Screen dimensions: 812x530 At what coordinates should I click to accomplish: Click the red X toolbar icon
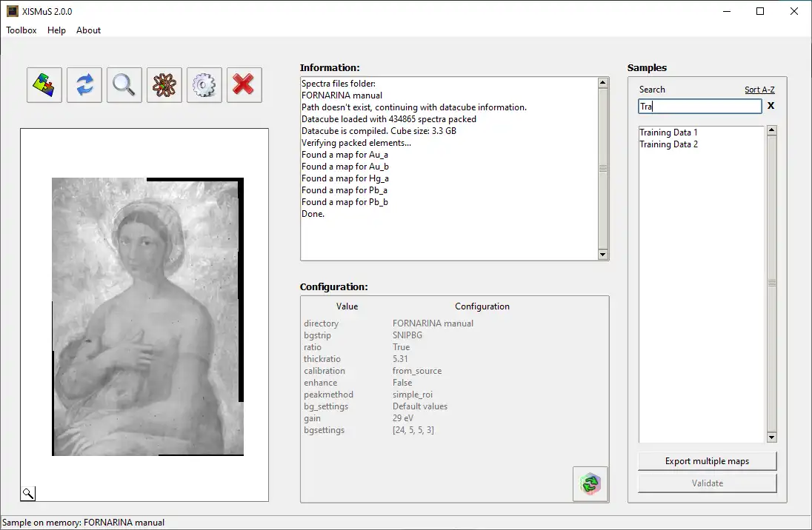tap(244, 84)
